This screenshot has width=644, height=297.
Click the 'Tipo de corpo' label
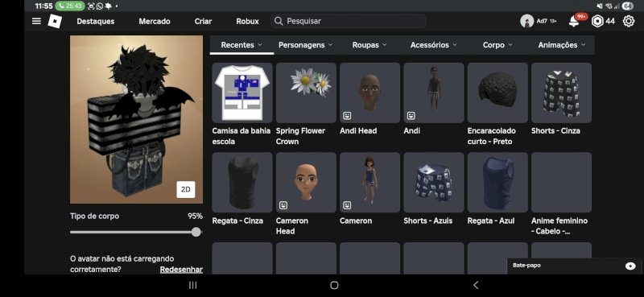click(x=94, y=216)
